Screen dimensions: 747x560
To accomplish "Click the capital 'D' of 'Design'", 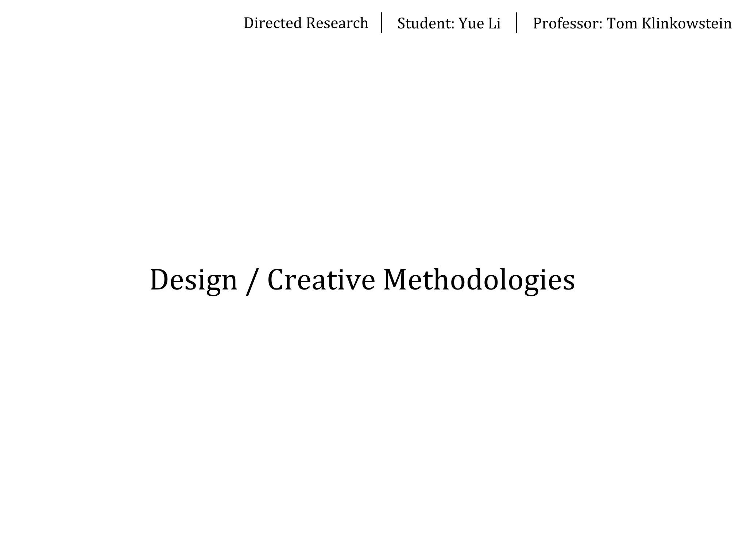I will [x=159, y=280].
